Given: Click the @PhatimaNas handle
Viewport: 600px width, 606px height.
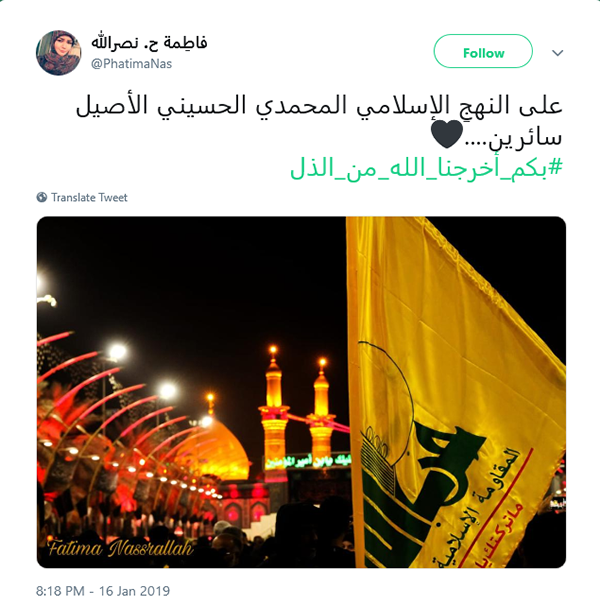Looking at the screenshot, I should pos(131,63).
